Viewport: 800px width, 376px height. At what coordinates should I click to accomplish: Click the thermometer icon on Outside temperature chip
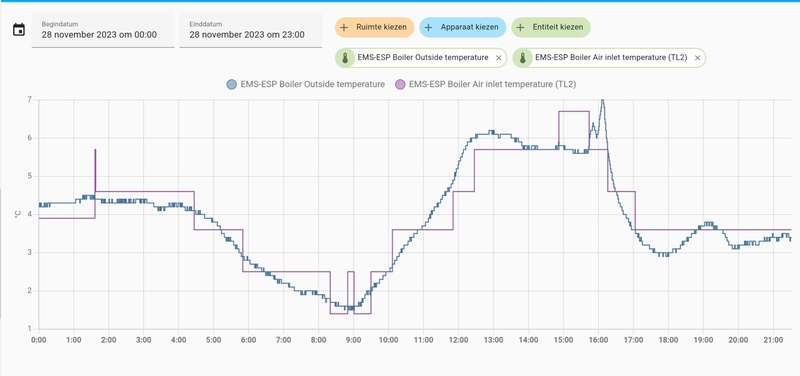point(345,58)
